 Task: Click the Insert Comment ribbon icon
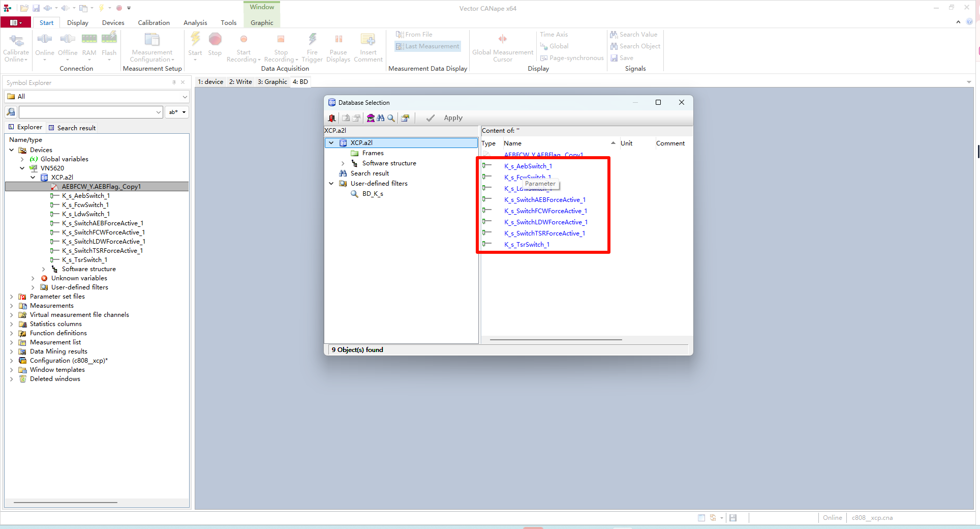[x=368, y=40]
